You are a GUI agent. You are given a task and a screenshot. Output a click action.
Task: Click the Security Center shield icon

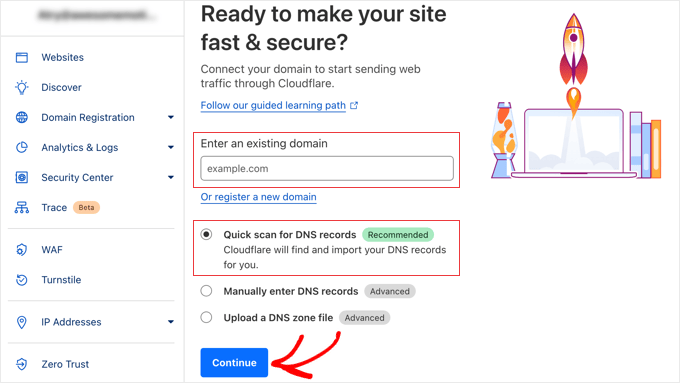[x=22, y=177]
